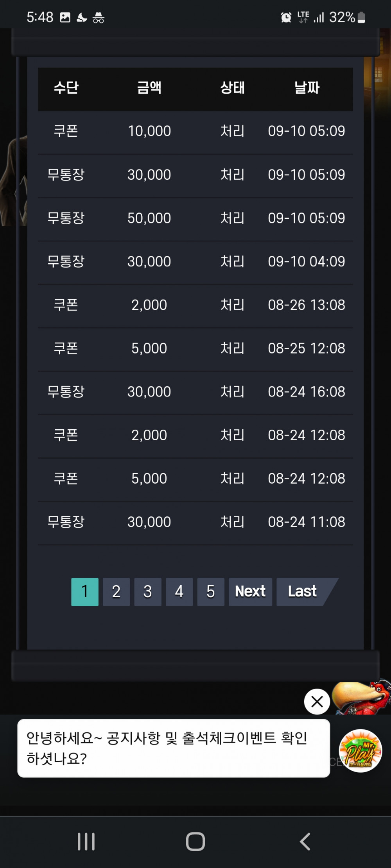Tap the Android home button icon
The image size is (391, 868).
(195, 841)
